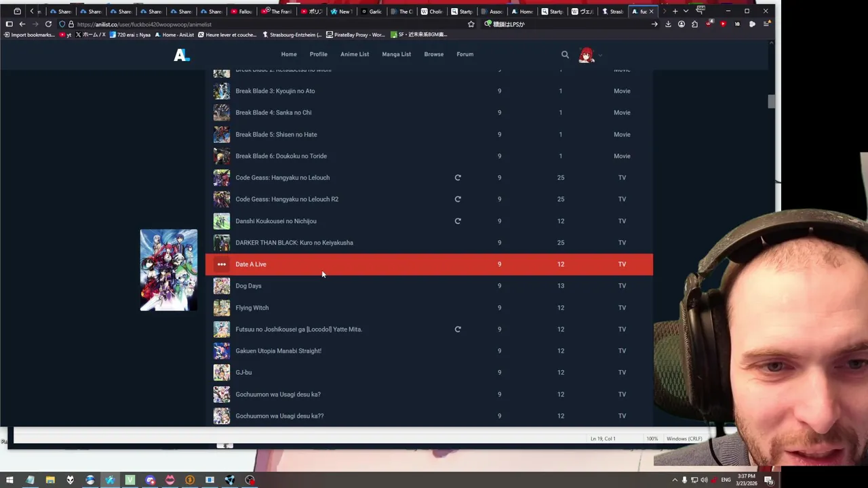Open the Dog Days title

(x=248, y=286)
